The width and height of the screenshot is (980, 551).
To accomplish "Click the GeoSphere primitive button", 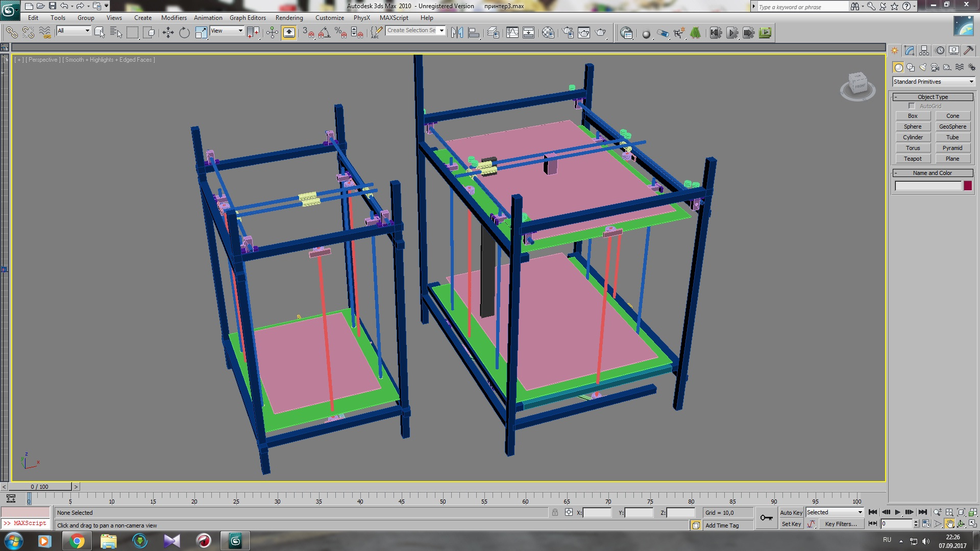I will click(x=952, y=127).
